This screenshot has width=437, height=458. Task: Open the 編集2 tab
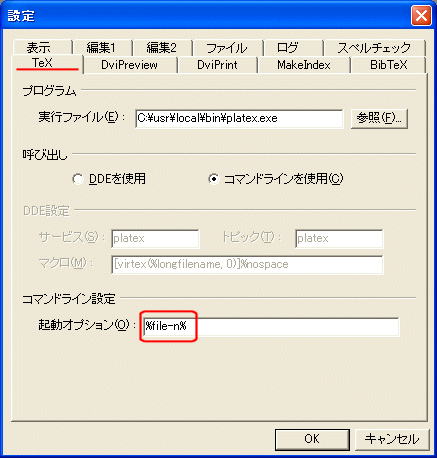point(162,48)
